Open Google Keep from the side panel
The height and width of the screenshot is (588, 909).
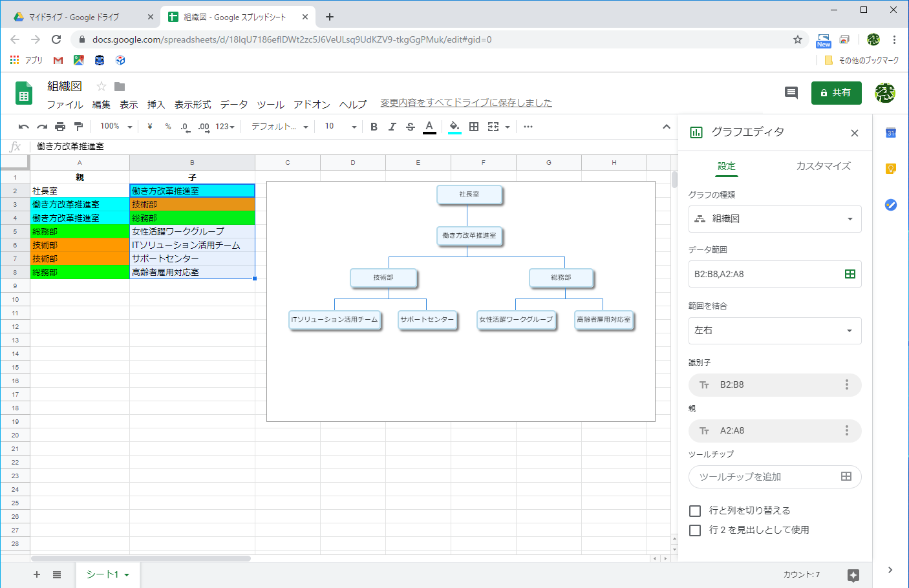[x=891, y=168]
